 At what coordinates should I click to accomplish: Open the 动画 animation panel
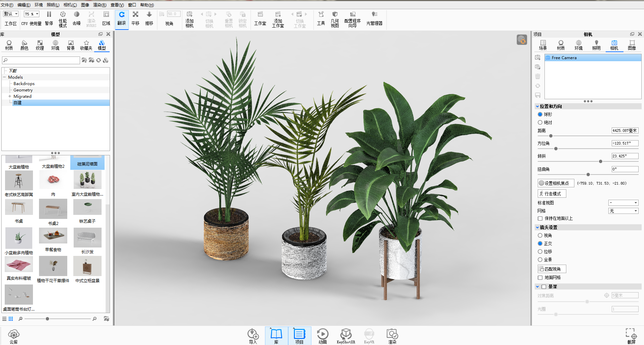323,336
